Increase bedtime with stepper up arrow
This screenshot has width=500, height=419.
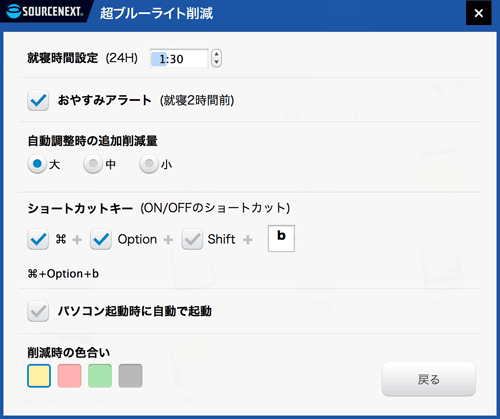click(216, 55)
